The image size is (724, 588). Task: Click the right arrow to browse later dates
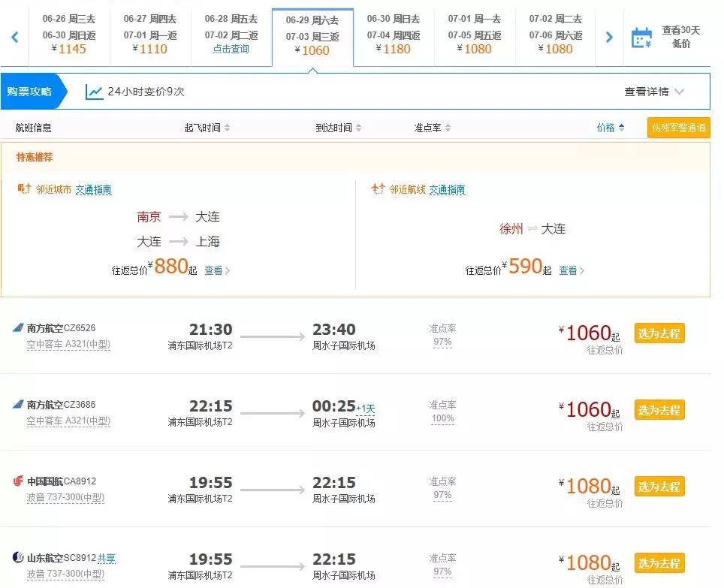pyautogui.click(x=609, y=35)
